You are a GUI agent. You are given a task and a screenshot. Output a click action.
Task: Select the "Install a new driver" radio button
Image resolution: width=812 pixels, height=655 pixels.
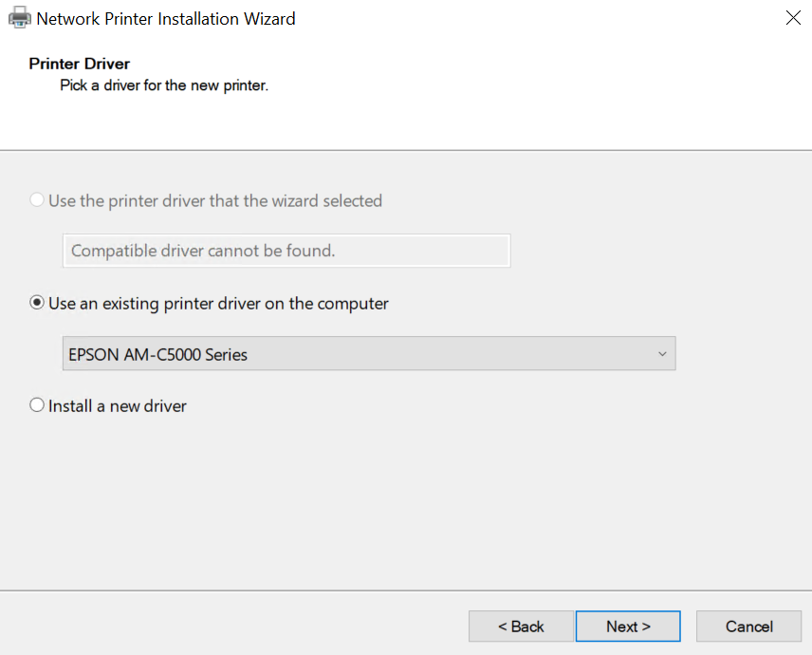37,405
